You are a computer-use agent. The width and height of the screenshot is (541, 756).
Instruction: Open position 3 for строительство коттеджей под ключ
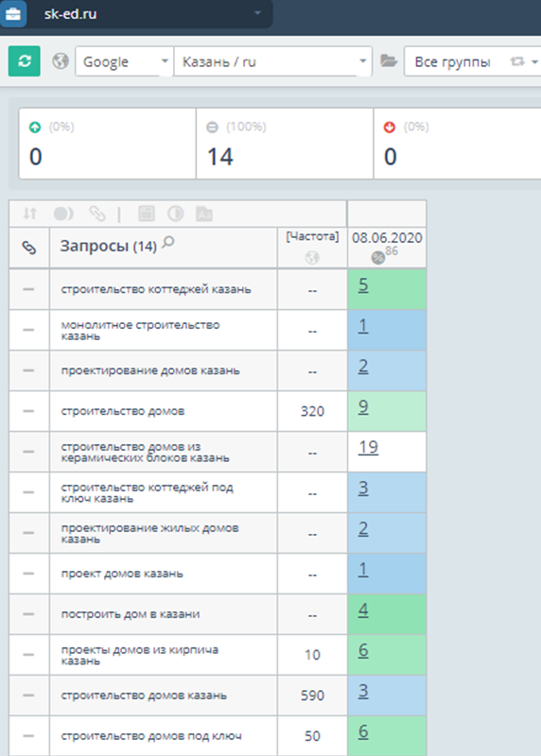363,488
